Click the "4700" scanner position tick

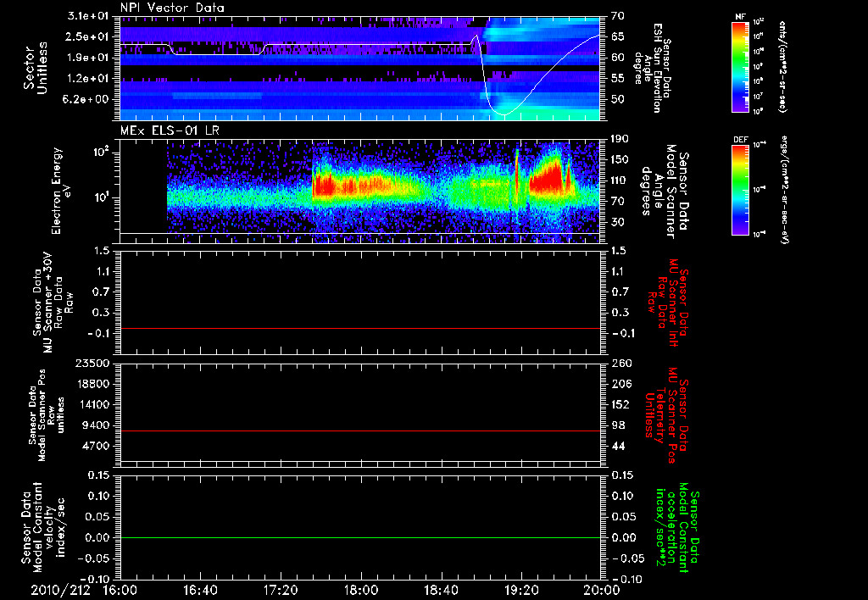[97, 446]
